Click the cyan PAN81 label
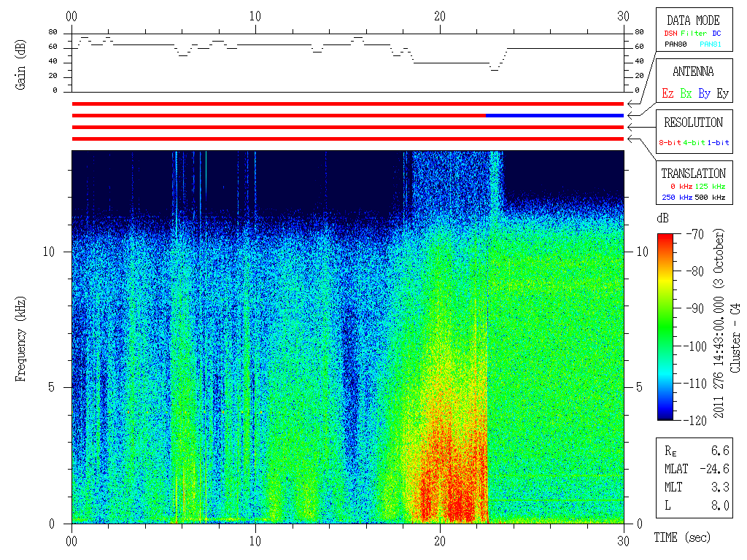The height and width of the screenshot is (560, 747). 711,44
